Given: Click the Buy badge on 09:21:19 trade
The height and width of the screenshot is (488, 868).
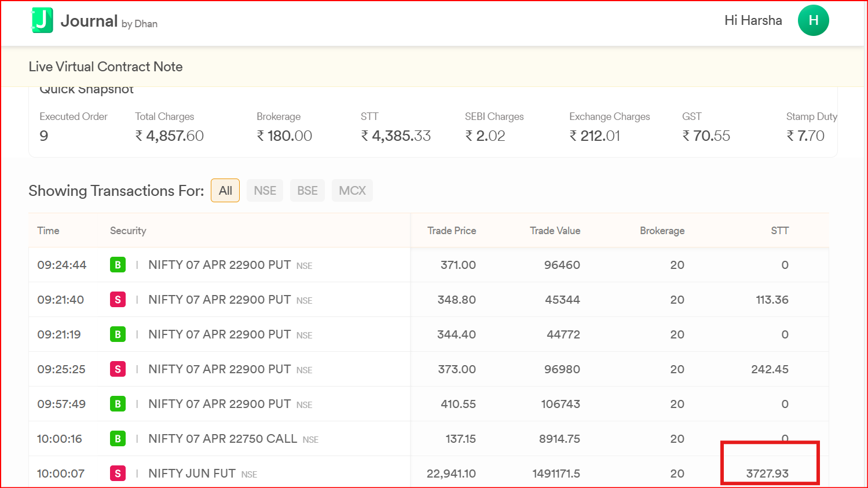Looking at the screenshot, I should coord(118,334).
